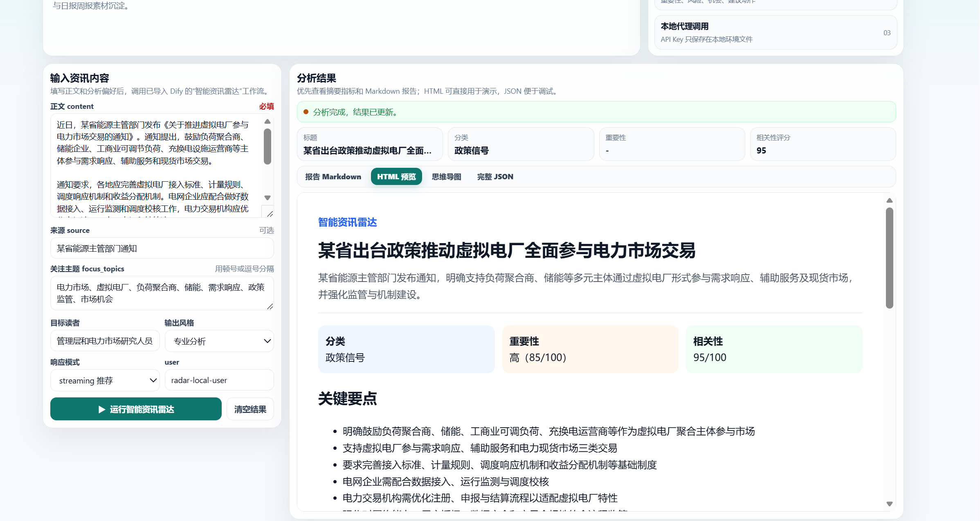Screen dimensions: 980x521
Task: Click the chevron on the streaming 推荐 select
Action: point(153,381)
